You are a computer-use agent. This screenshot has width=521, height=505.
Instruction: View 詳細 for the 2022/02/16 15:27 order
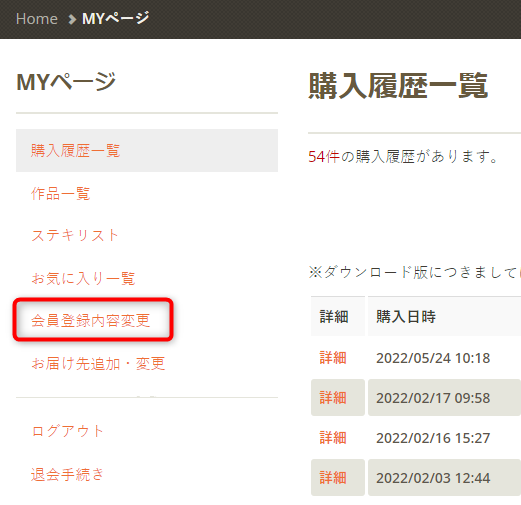pos(333,438)
